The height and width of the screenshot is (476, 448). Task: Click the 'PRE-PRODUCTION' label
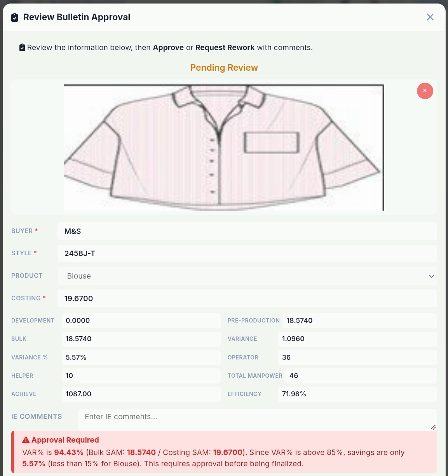click(x=254, y=321)
